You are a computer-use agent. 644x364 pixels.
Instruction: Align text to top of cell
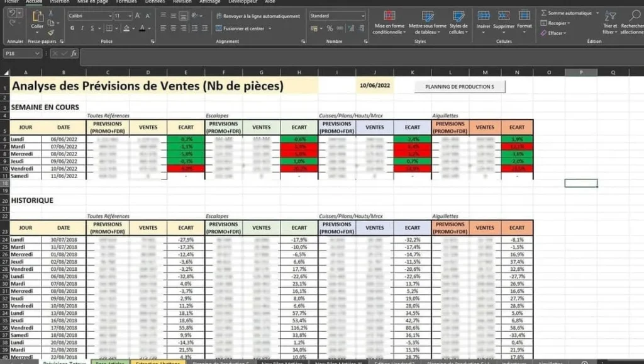[x=164, y=16]
